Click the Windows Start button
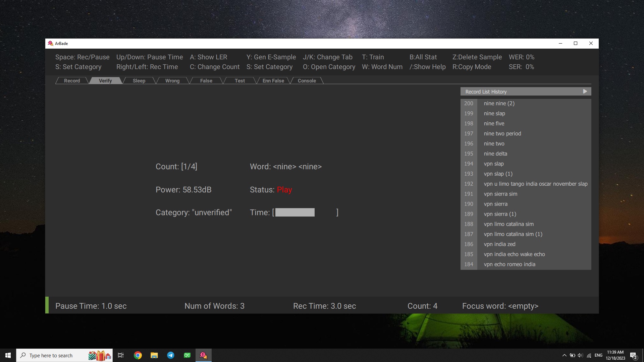This screenshot has width=644, height=362. point(8,355)
